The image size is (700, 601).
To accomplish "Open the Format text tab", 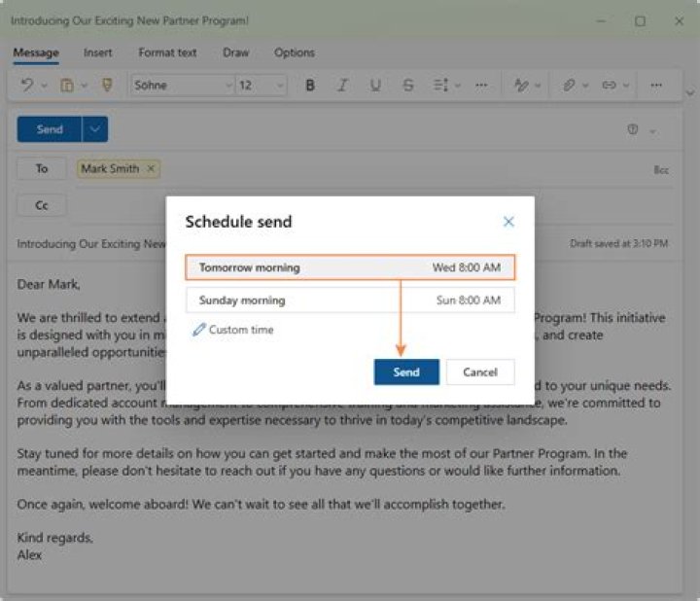I will click(167, 53).
